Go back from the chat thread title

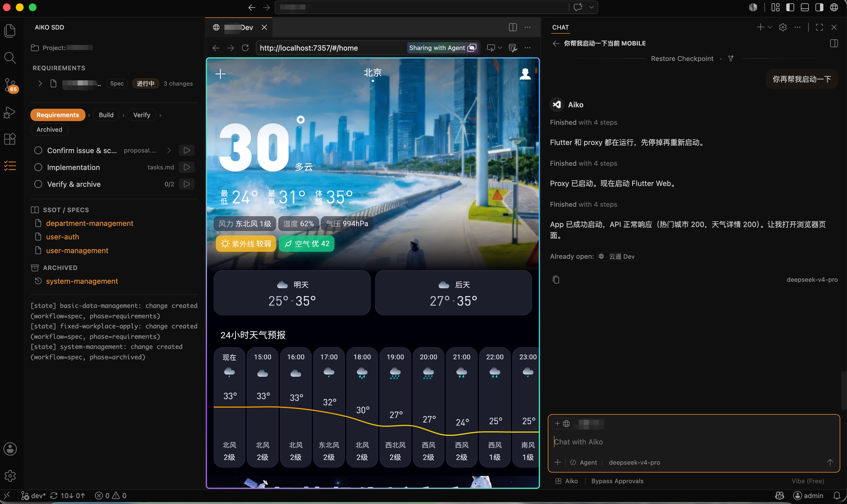point(556,44)
